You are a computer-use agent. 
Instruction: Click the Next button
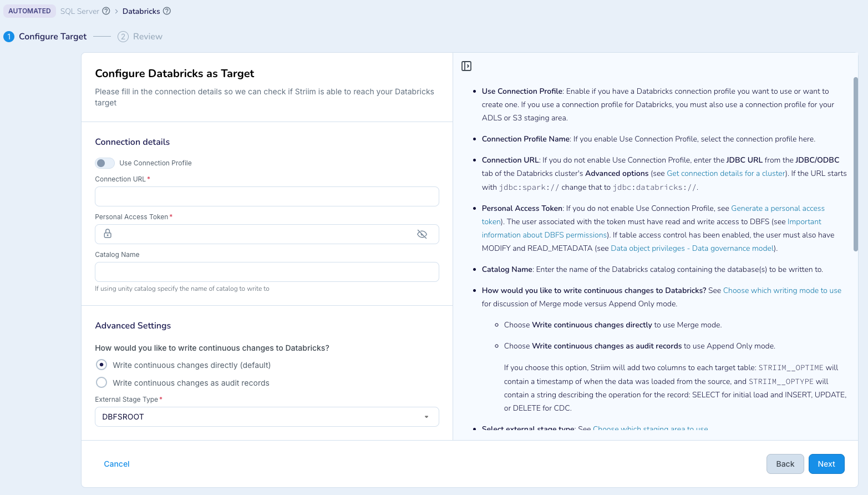826,463
